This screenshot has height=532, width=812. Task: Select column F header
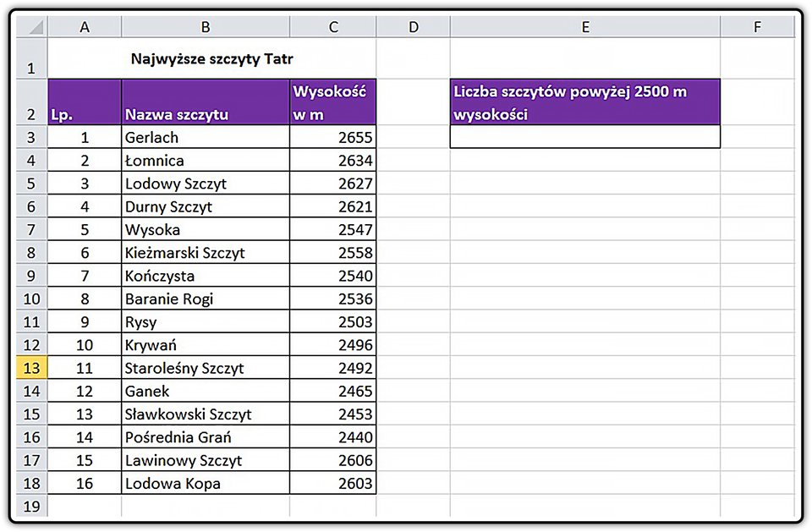tap(757, 27)
